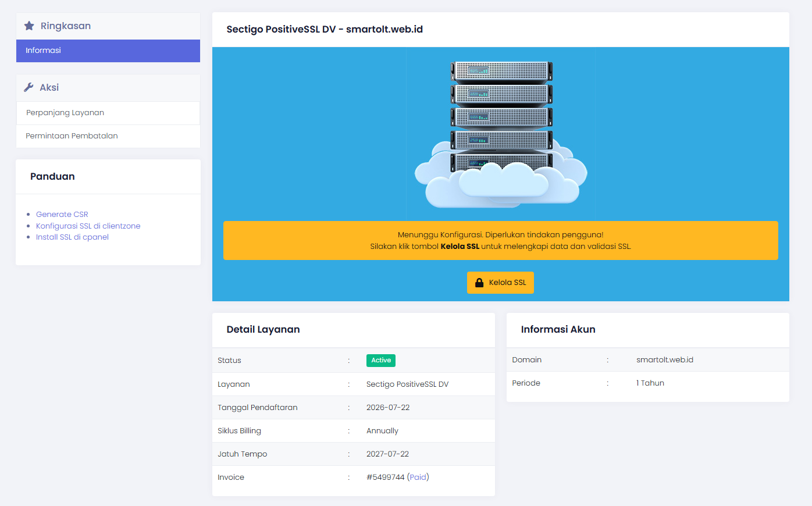Viewport: 812px width, 506px height.
Task: Click the Kelola SSL button
Action: (x=500, y=283)
